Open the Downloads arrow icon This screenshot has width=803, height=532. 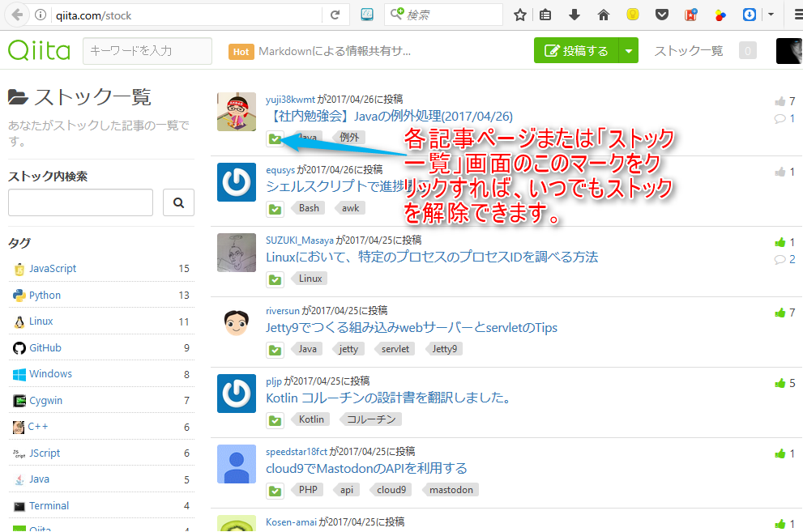(574, 14)
